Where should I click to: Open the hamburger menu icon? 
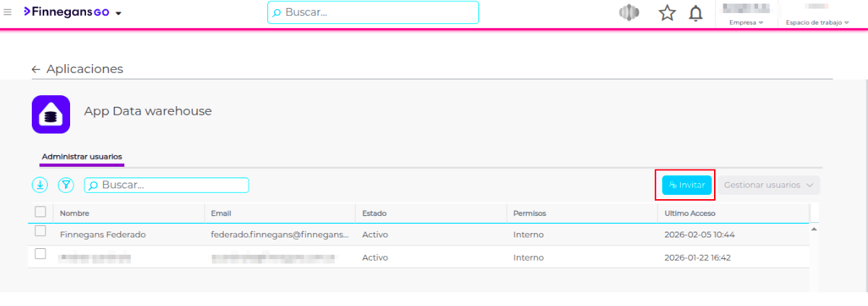[8, 12]
